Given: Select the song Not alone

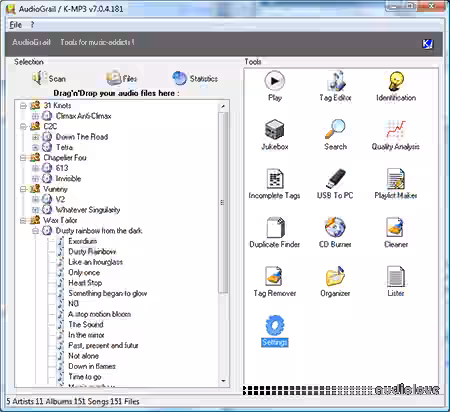Looking at the screenshot, I should click(83, 356).
